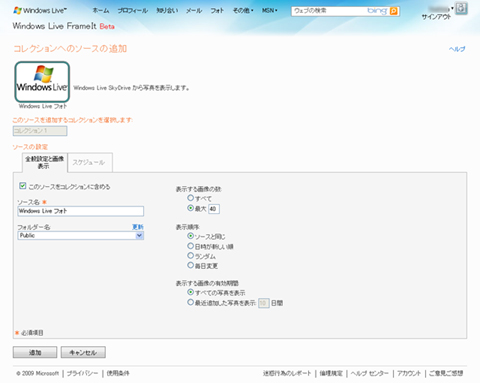Open フォト in the top navigation
Screen dimensions: 480x383
tap(217, 11)
